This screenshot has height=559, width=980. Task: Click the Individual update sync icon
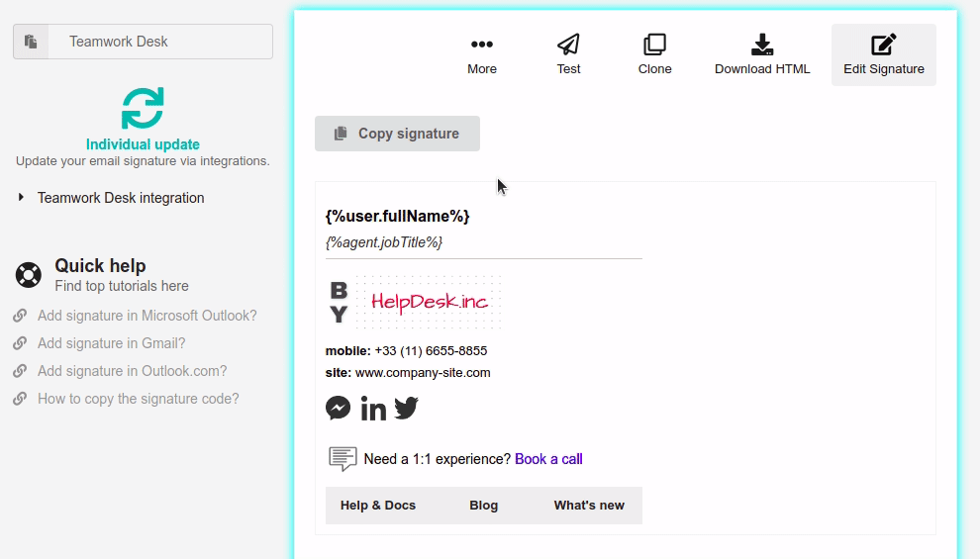(143, 108)
